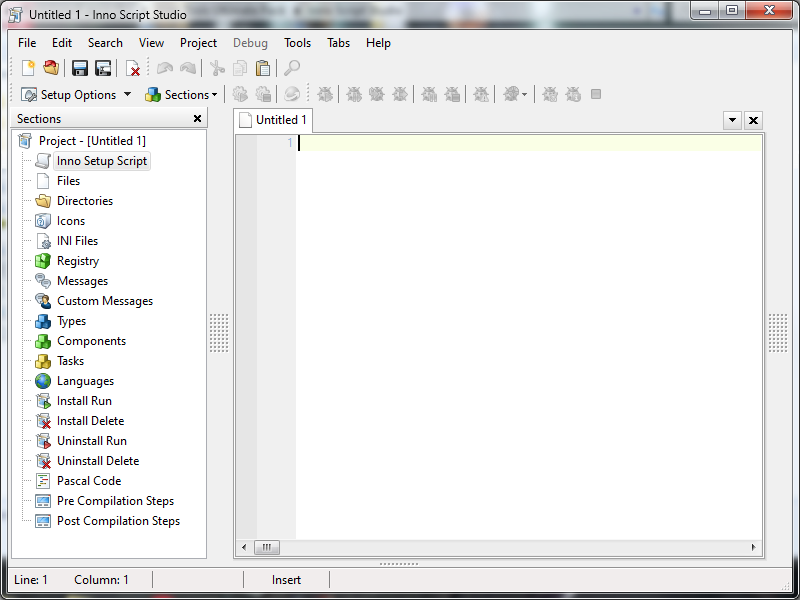Expand the Setup Options dropdown
This screenshot has height=600, width=800.
coord(76,94)
